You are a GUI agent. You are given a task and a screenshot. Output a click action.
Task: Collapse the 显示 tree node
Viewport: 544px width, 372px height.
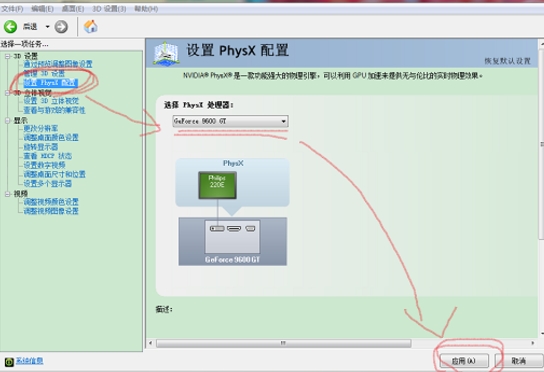coord(7,120)
